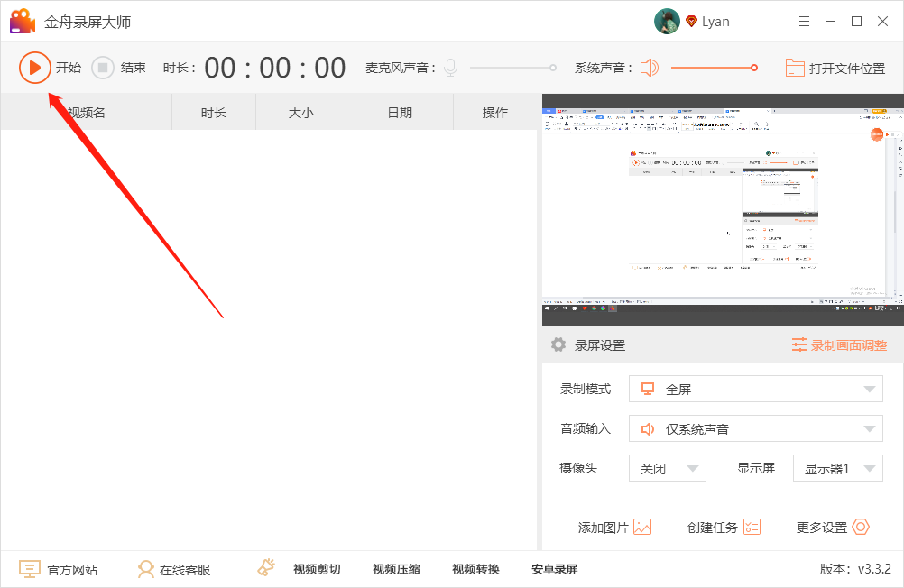Click the 创建任务 checklist icon
Image resolution: width=904 pixels, height=588 pixels.
click(x=752, y=527)
